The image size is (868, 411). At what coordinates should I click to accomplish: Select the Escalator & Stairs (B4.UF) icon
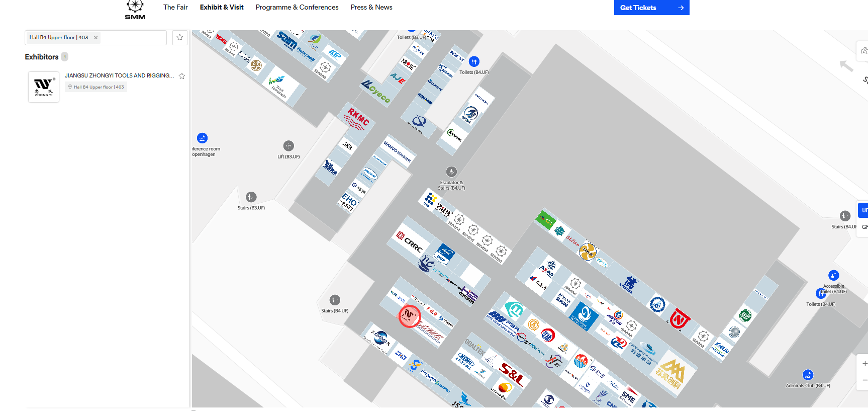click(x=451, y=172)
